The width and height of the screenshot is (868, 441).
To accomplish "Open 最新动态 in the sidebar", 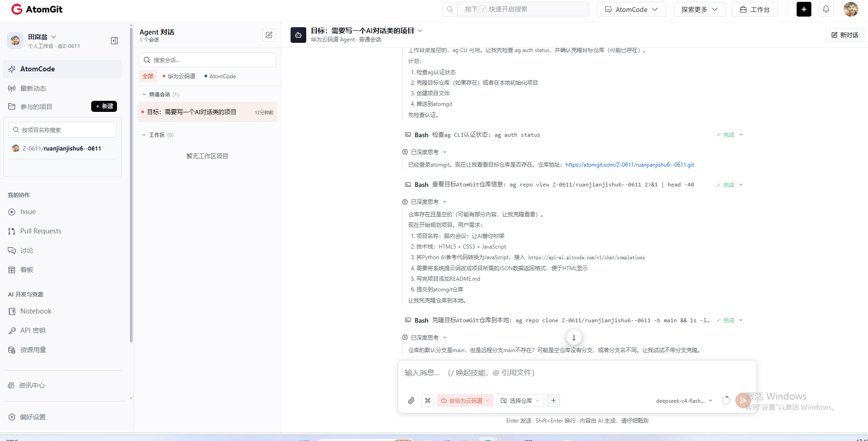I will [63, 88].
